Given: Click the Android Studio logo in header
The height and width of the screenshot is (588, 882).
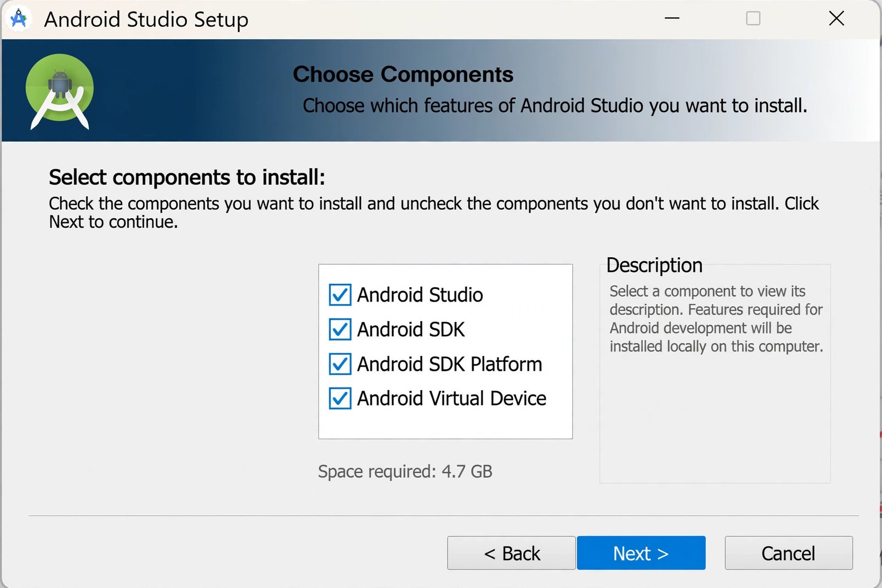Looking at the screenshot, I should coord(60,91).
